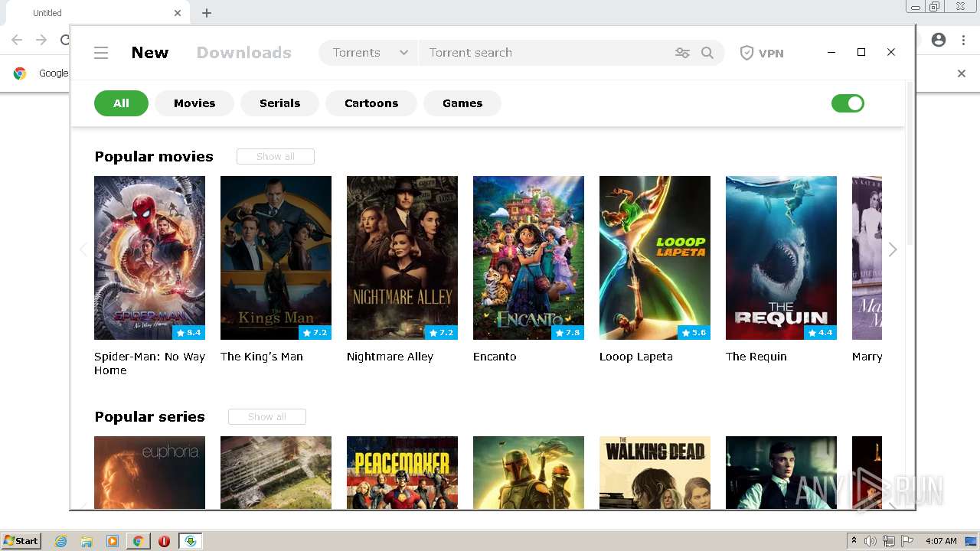Expand the Torrents search type dropdown
This screenshot has width=980, height=551.
(370, 53)
